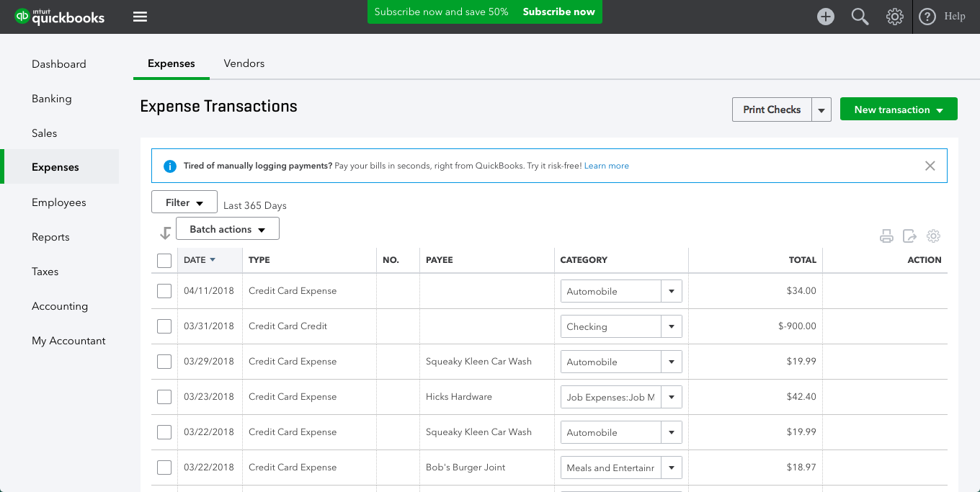980x492 pixels.
Task: Open the Filter dropdown
Action: pos(184,202)
